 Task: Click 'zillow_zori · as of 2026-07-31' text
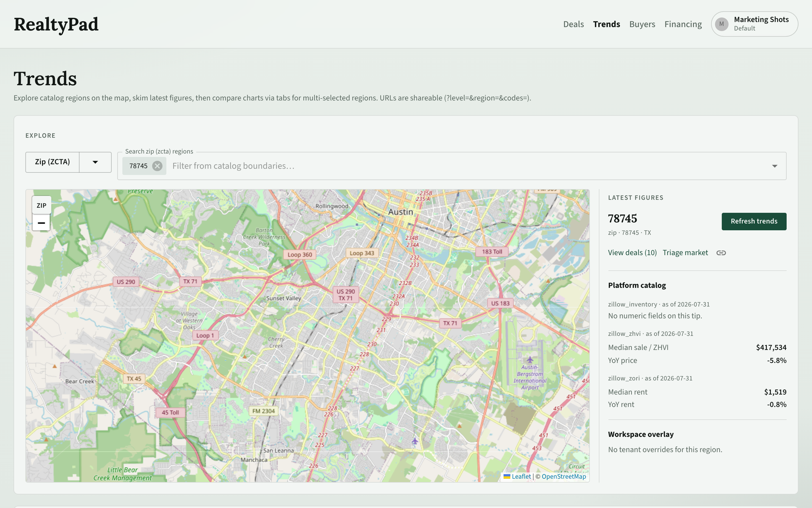pyautogui.click(x=650, y=378)
